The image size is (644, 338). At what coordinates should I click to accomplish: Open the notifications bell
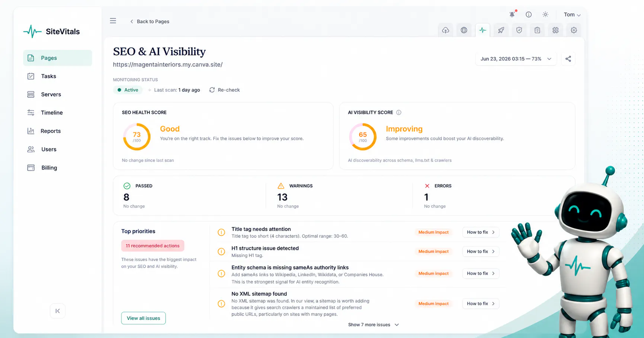(x=512, y=15)
